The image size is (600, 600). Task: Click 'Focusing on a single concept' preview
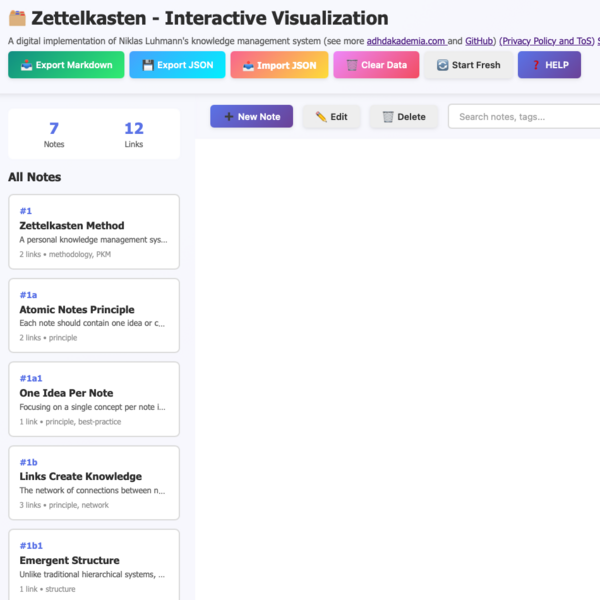point(93,407)
